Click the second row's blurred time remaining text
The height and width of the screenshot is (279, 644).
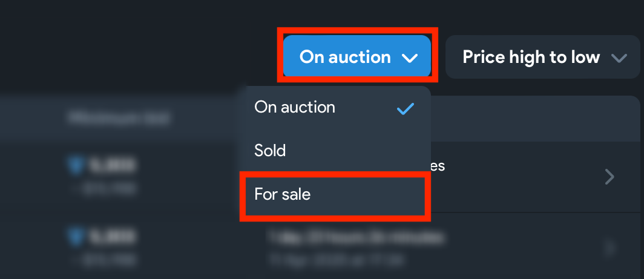356,238
